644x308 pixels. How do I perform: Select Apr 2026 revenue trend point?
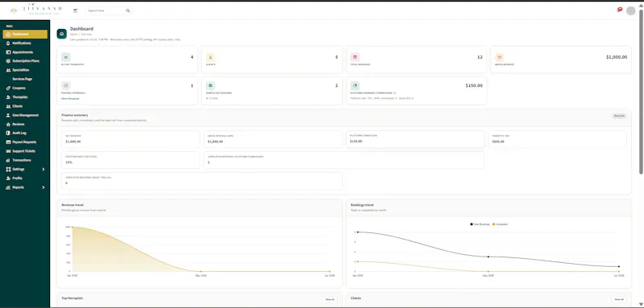[72, 227]
